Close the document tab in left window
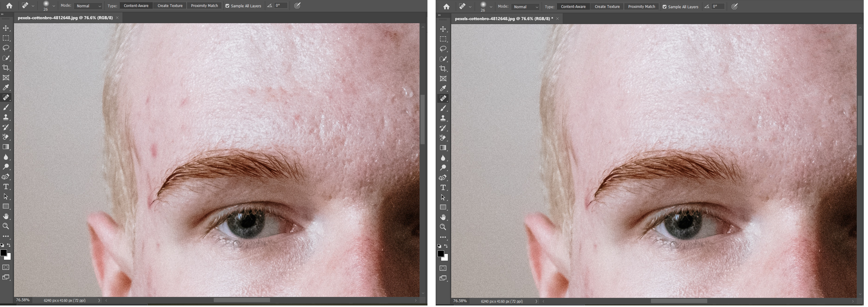Screen dimensions: 868x307 point(117,18)
